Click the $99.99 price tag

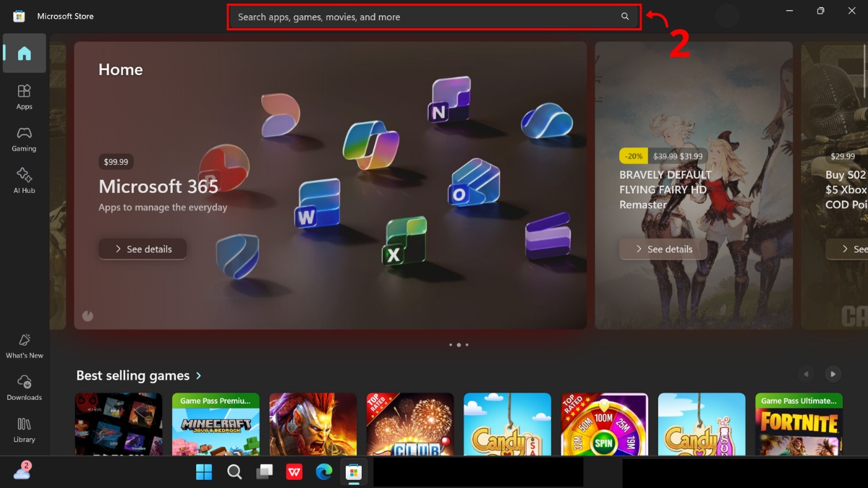point(116,162)
